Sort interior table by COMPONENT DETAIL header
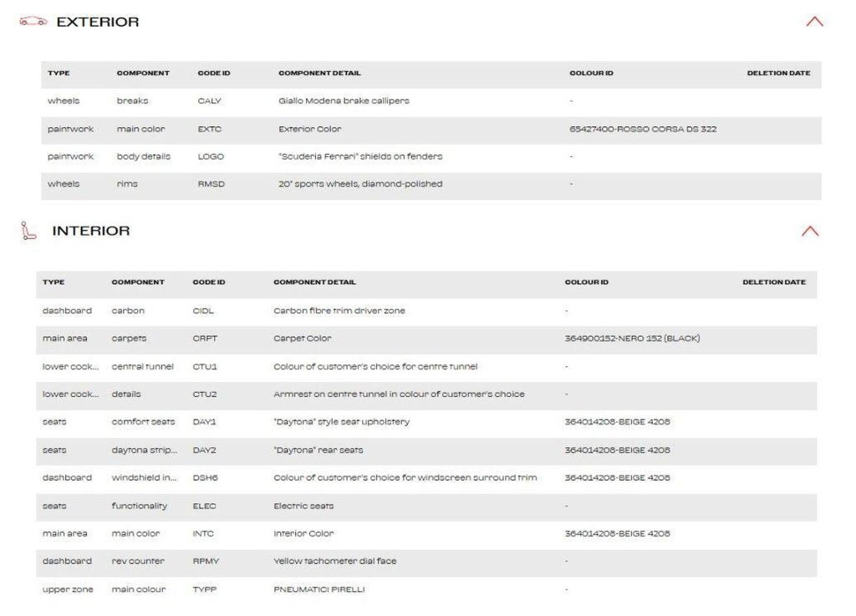856x616 pixels. pyautogui.click(x=314, y=282)
